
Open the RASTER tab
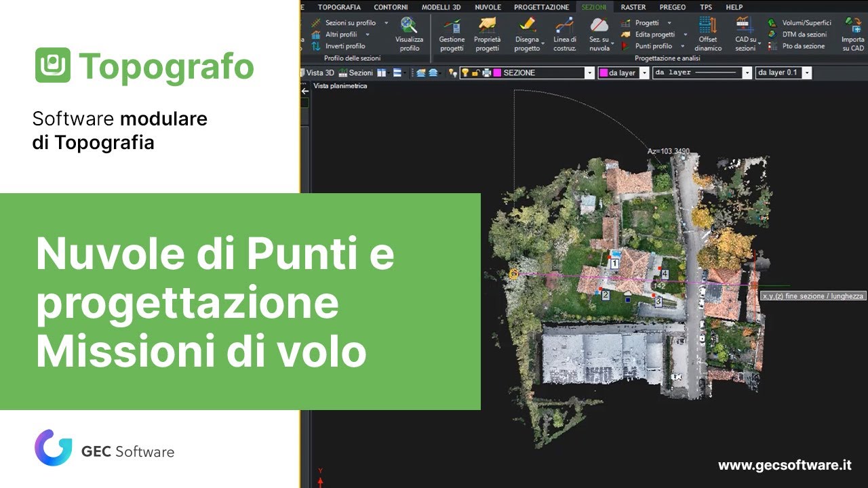pyautogui.click(x=633, y=7)
